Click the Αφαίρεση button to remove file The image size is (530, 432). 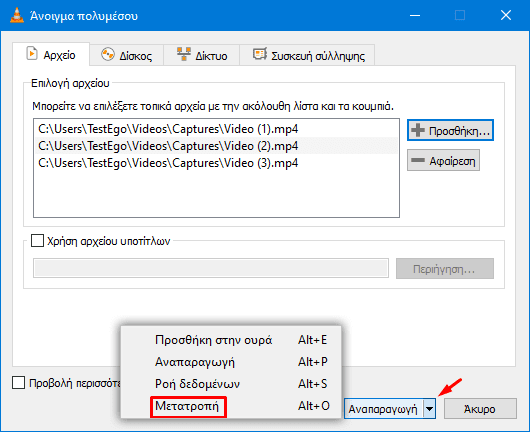pos(443,160)
